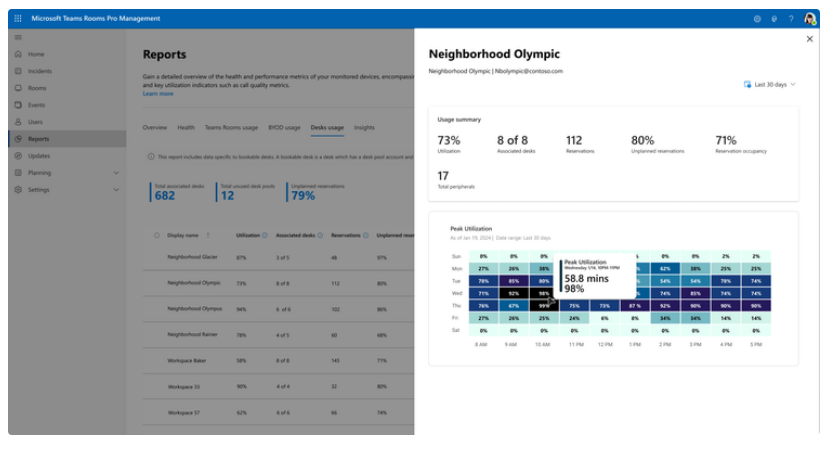Click the 12 total unused desk pools value
Viewport: 830px width, 451px height.
227,196
